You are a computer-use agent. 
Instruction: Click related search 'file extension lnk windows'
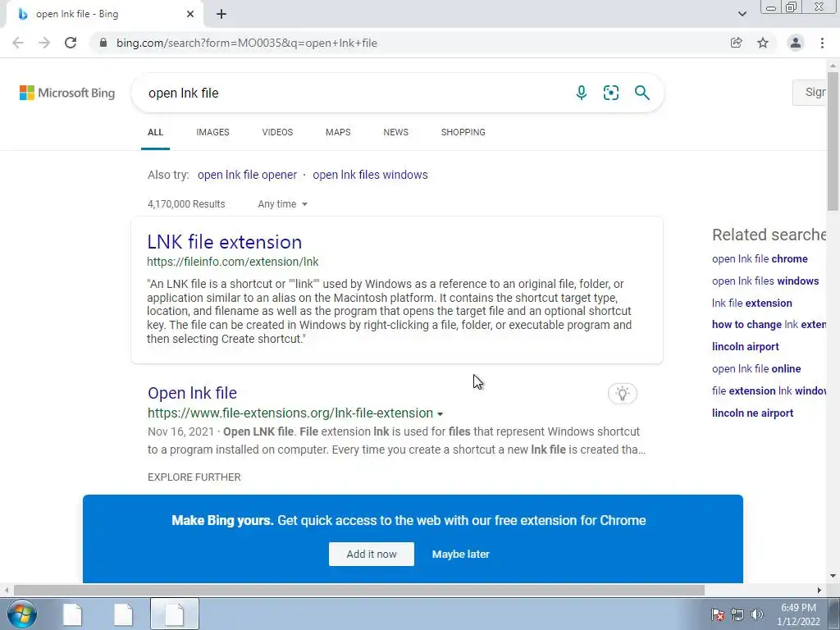(x=769, y=390)
